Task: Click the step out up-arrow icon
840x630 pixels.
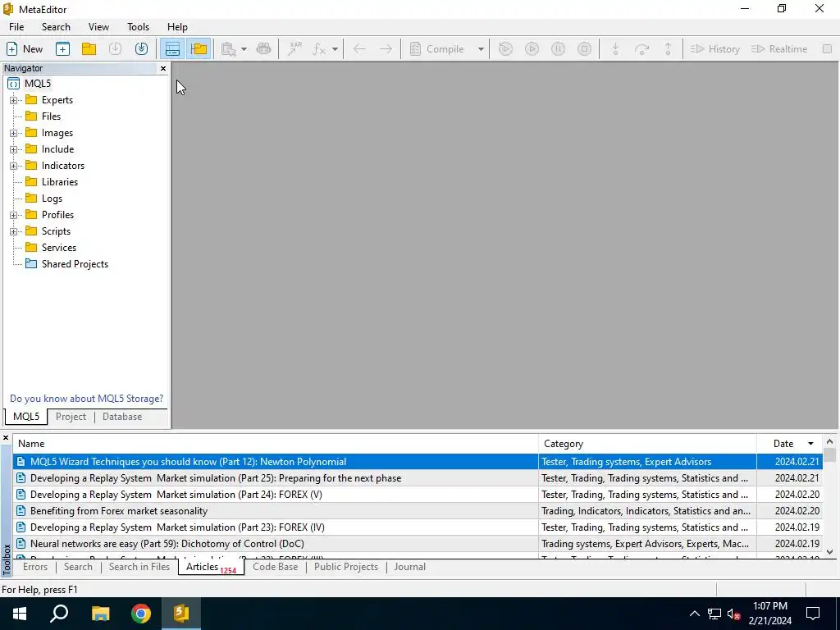Action: 668,48
